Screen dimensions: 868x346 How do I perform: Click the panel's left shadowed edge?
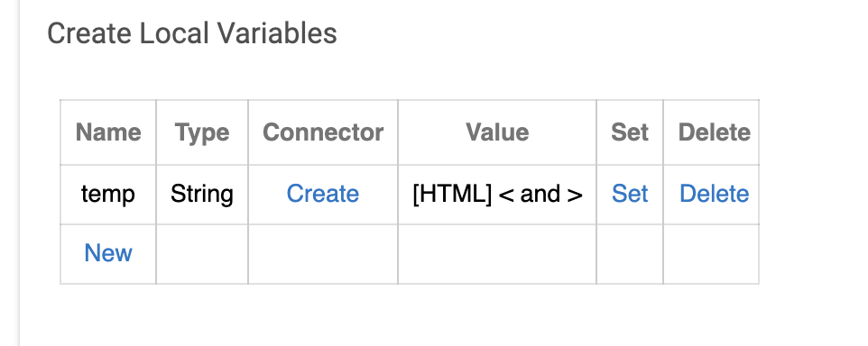tap(19, 173)
